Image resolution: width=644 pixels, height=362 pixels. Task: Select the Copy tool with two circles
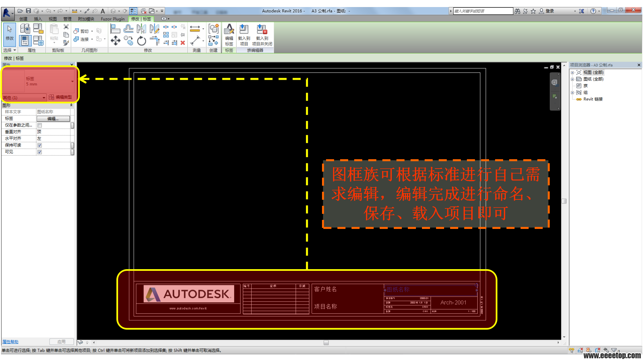coord(128,41)
